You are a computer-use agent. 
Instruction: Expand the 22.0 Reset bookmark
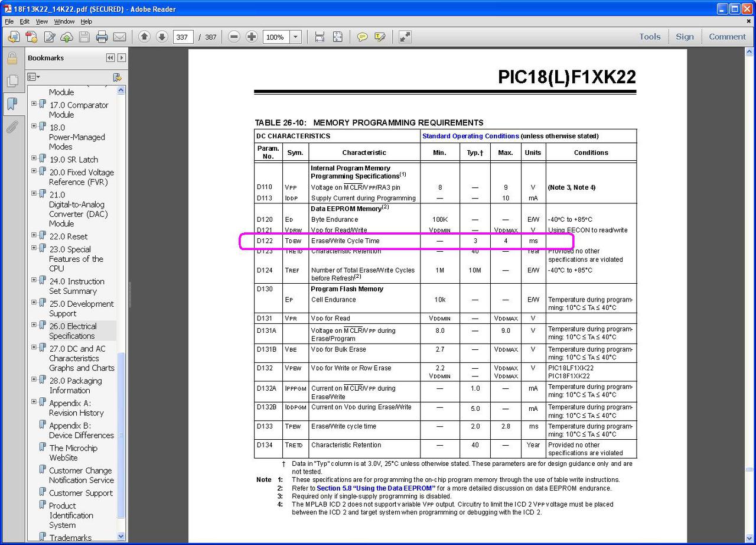click(x=34, y=235)
